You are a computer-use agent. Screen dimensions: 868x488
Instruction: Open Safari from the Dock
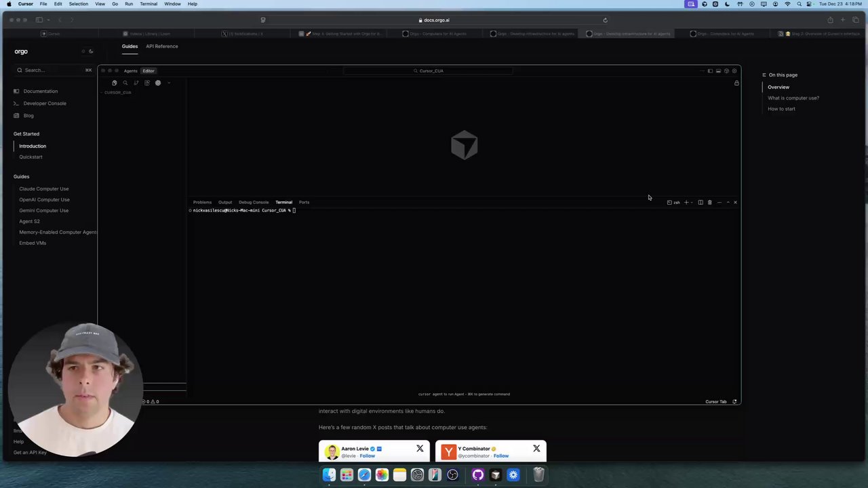(x=364, y=475)
